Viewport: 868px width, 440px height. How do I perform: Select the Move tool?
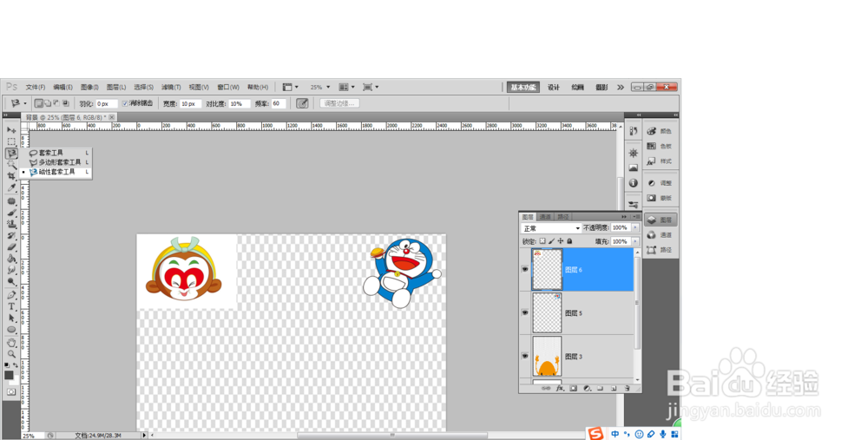click(11, 130)
